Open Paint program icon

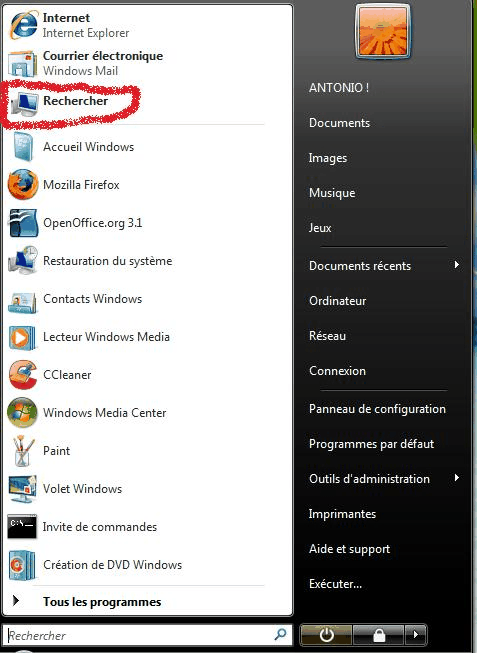[23, 451]
